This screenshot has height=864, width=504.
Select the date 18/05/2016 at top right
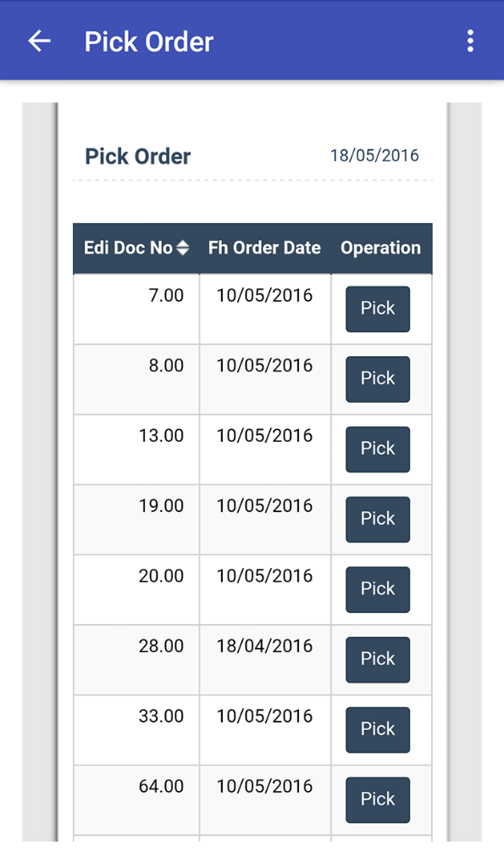click(x=374, y=155)
